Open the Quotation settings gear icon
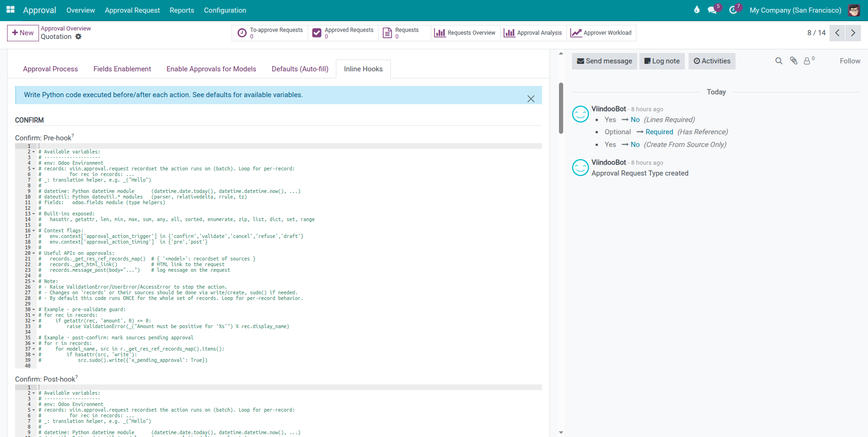This screenshot has height=437, width=868. point(78,37)
